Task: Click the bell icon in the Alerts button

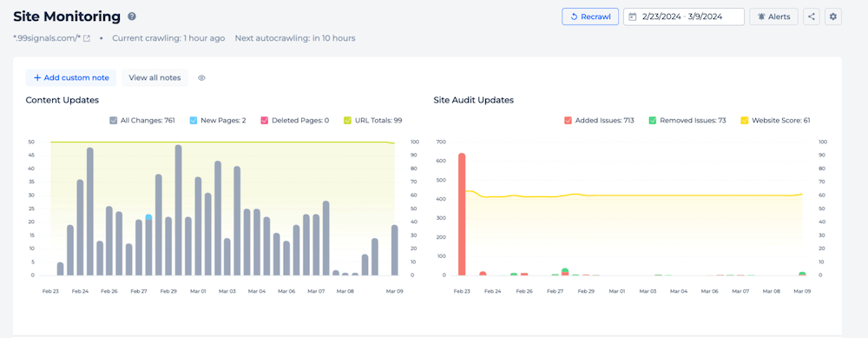Action: (x=761, y=17)
